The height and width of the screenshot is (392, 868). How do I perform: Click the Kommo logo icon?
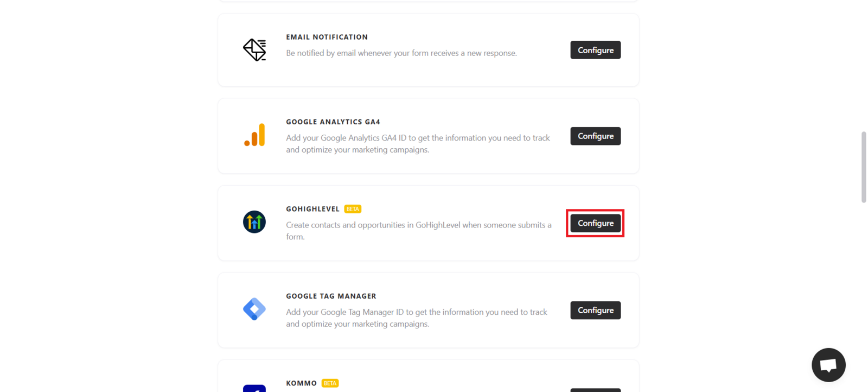click(254, 388)
